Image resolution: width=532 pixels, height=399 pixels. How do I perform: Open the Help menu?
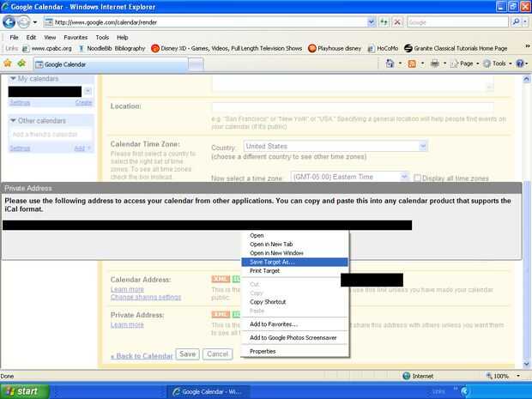122,37
